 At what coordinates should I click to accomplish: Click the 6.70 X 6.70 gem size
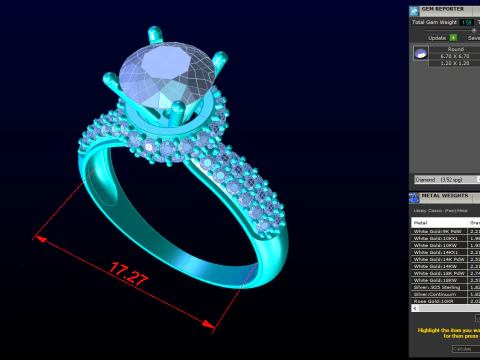455,56
